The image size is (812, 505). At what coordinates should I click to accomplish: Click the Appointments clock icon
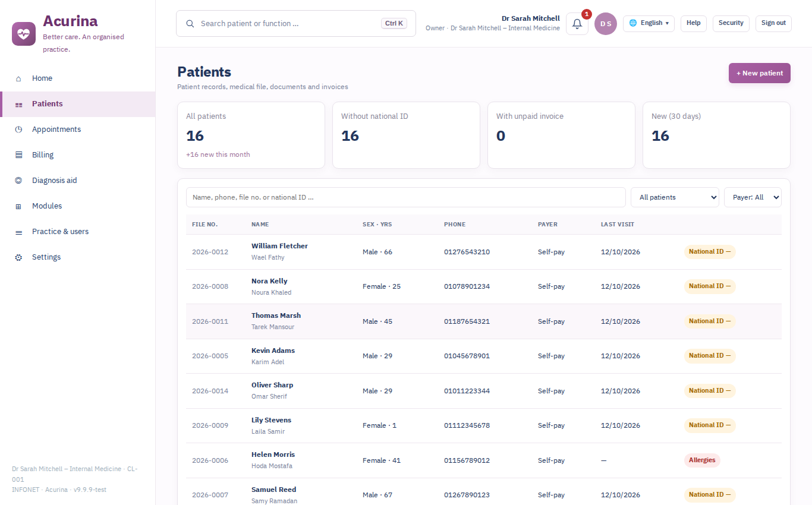(18, 130)
